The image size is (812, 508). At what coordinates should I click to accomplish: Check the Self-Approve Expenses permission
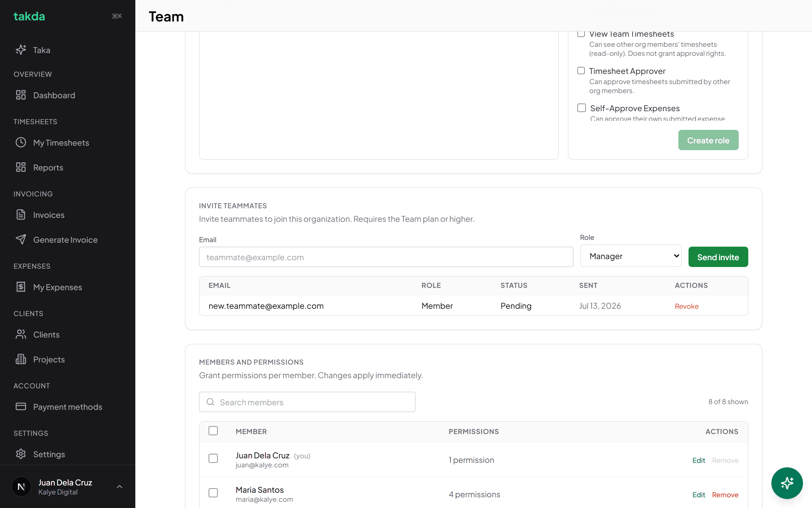pyautogui.click(x=581, y=108)
